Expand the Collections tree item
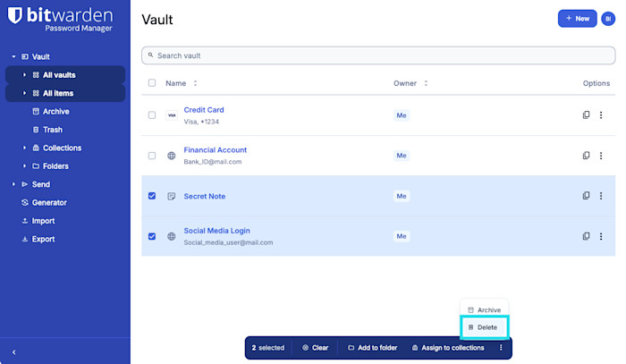Viewport: 626px width, 364px height. click(24, 148)
